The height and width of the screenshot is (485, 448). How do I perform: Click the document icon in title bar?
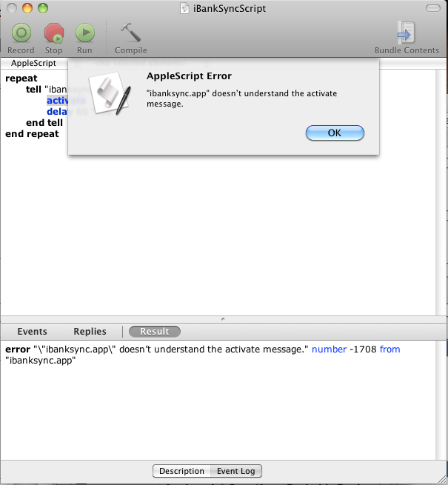(x=184, y=8)
